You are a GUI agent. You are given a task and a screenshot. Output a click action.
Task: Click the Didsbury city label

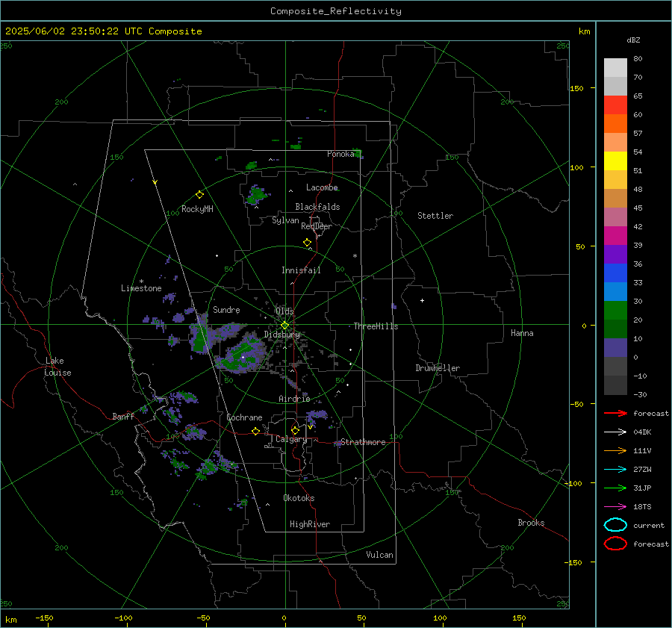point(281,335)
